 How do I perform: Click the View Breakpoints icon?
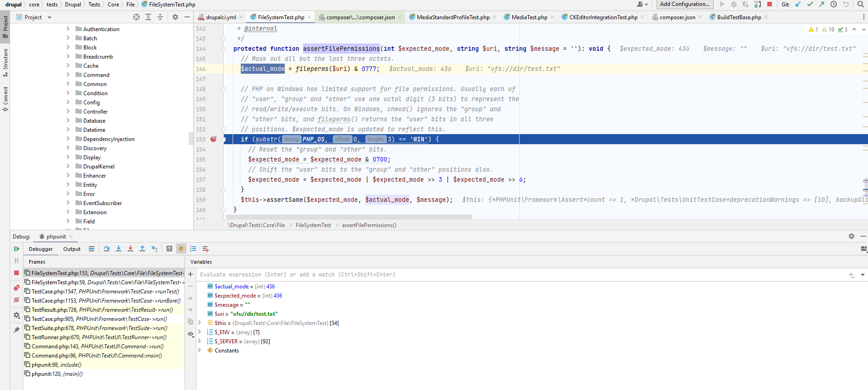[x=16, y=288]
